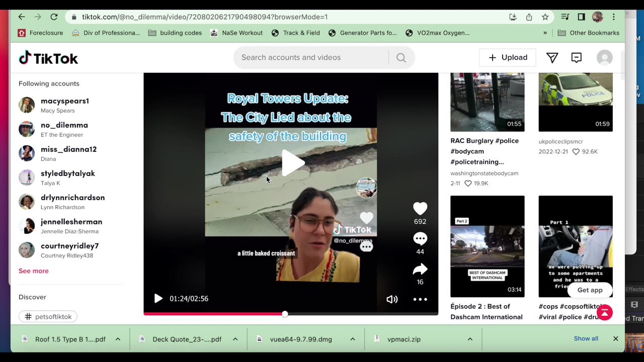Expand options for Deck Quote download
The image size is (644, 362).
(235, 339)
